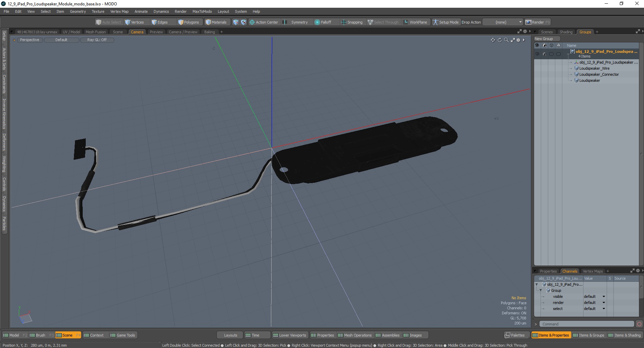644x348 pixels.
Task: Toggle the first checkbox in group row
Action: 552,54
